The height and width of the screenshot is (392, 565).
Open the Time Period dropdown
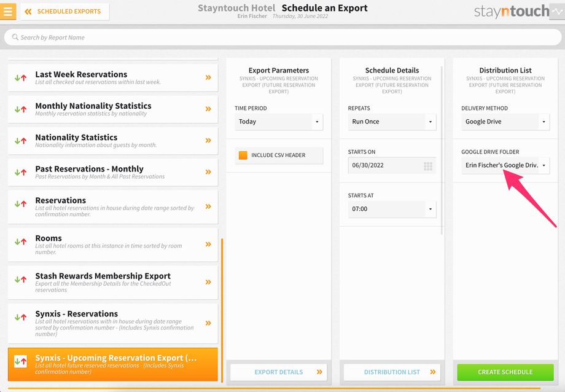[279, 122]
